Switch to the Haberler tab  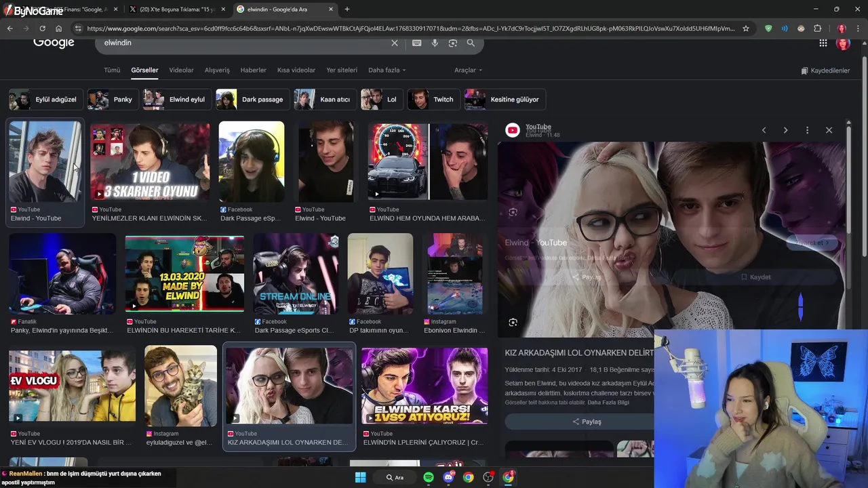(254, 70)
